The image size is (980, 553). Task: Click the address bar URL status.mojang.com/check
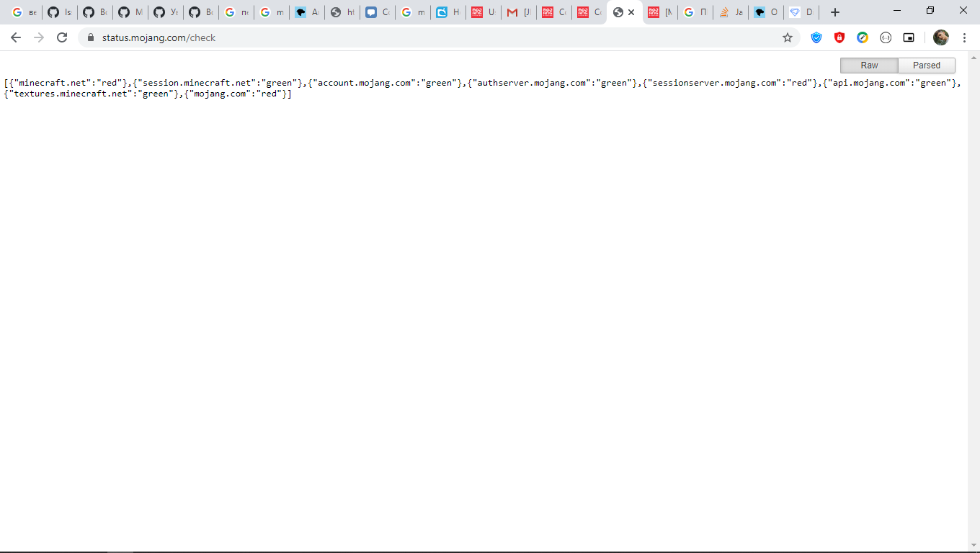click(x=159, y=37)
